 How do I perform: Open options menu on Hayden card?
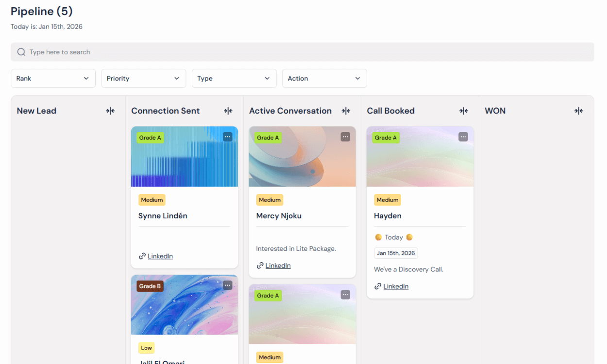coord(463,137)
